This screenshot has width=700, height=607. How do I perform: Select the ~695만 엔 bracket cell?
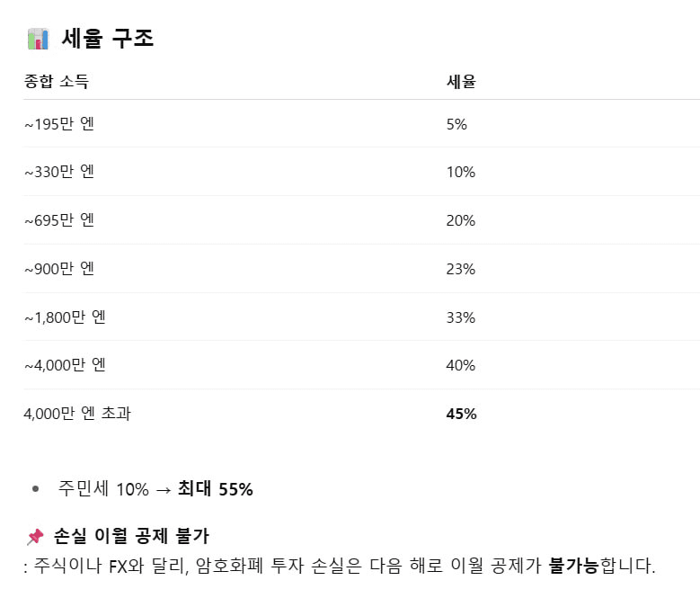coord(59,220)
